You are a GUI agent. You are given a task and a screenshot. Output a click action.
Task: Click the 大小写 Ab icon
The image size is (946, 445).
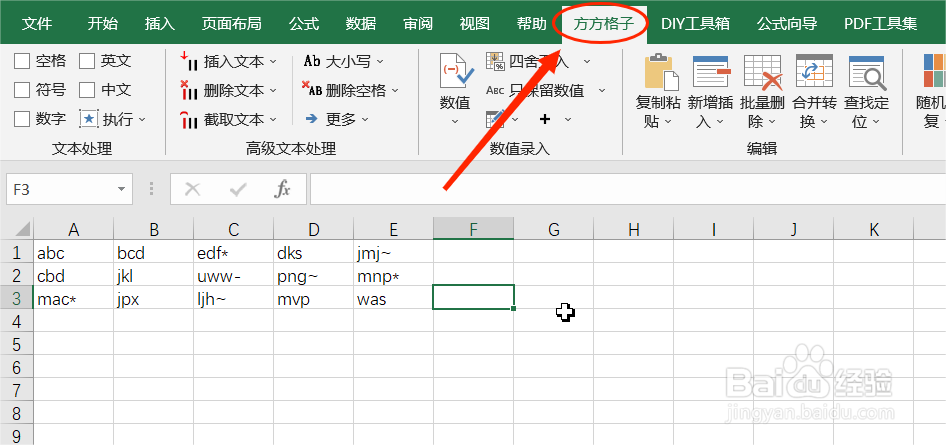312,61
